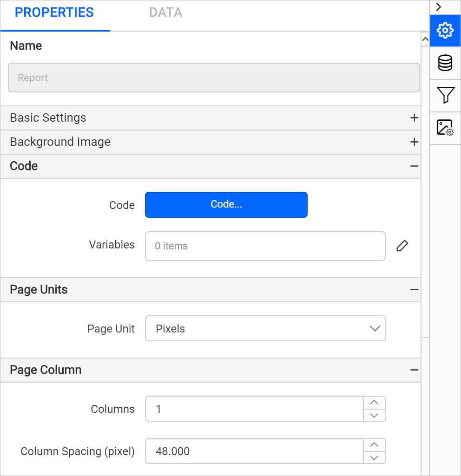Open the Code... editor button
The height and width of the screenshot is (476, 461).
pyautogui.click(x=226, y=205)
